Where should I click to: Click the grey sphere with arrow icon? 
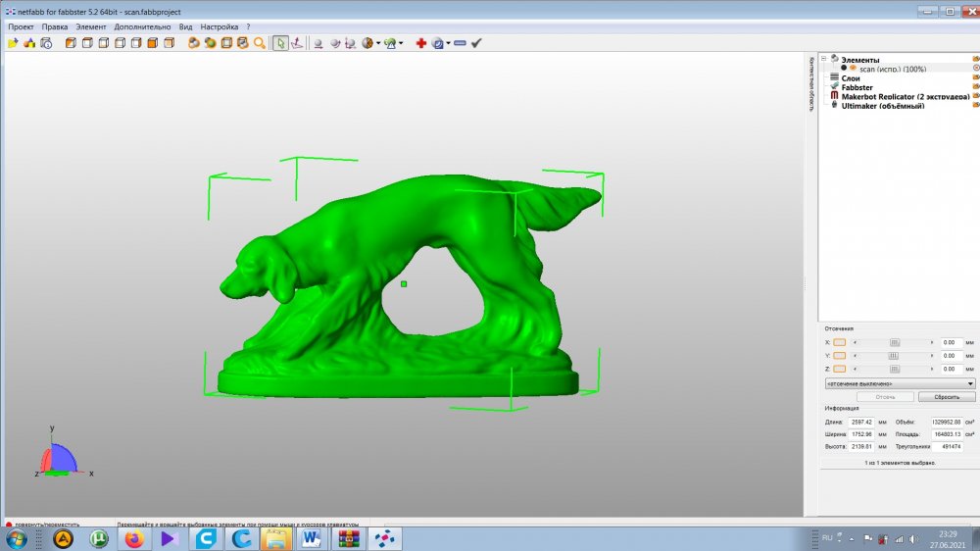click(335, 43)
